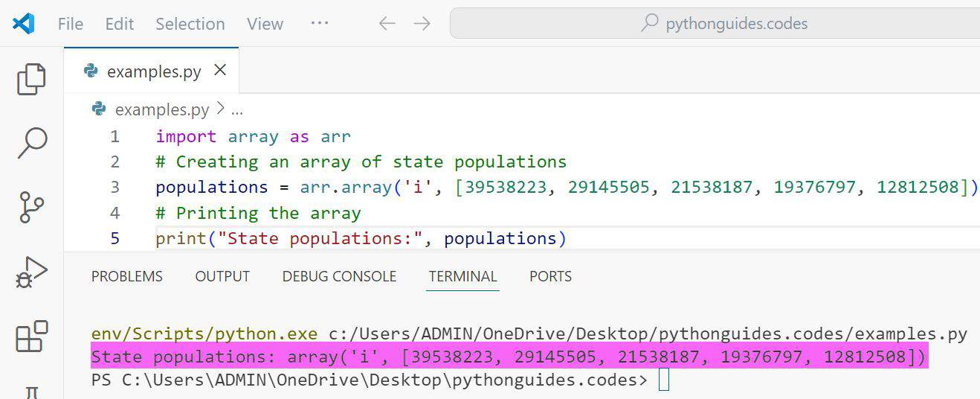Click line number 5 in the gutter

click(x=115, y=238)
